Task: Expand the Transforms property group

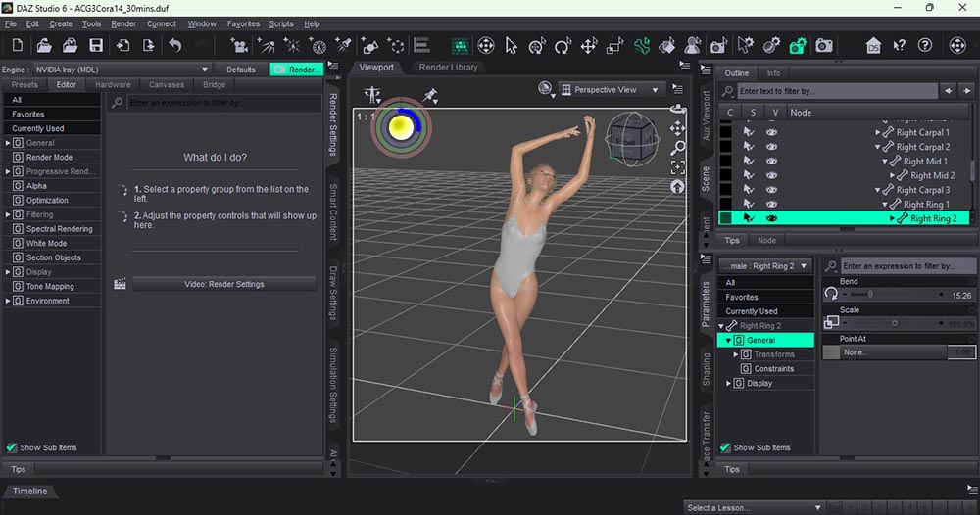Action: (x=736, y=354)
